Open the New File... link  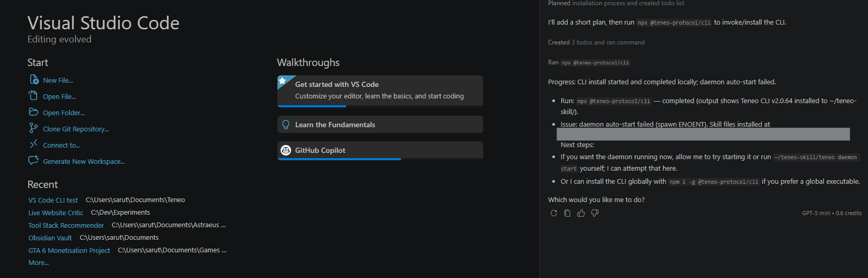coord(58,80)
